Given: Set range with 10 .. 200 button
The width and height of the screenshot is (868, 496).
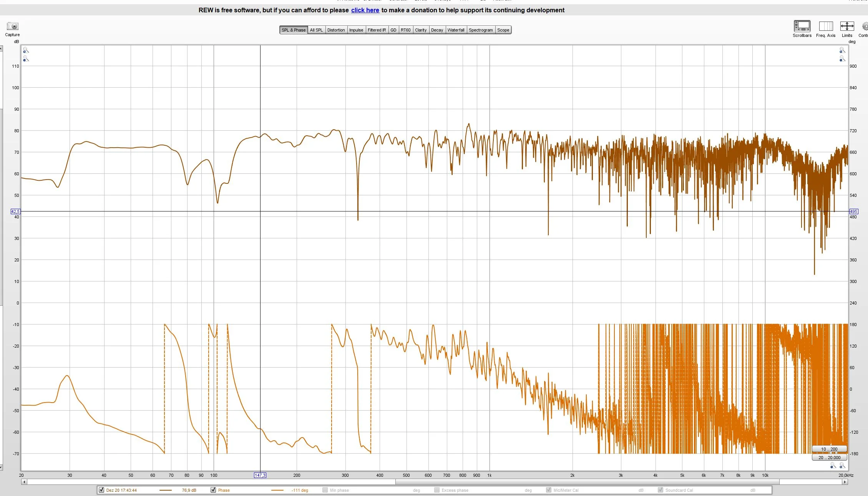Looking at the screenshot, I should (x=829, y=449).
